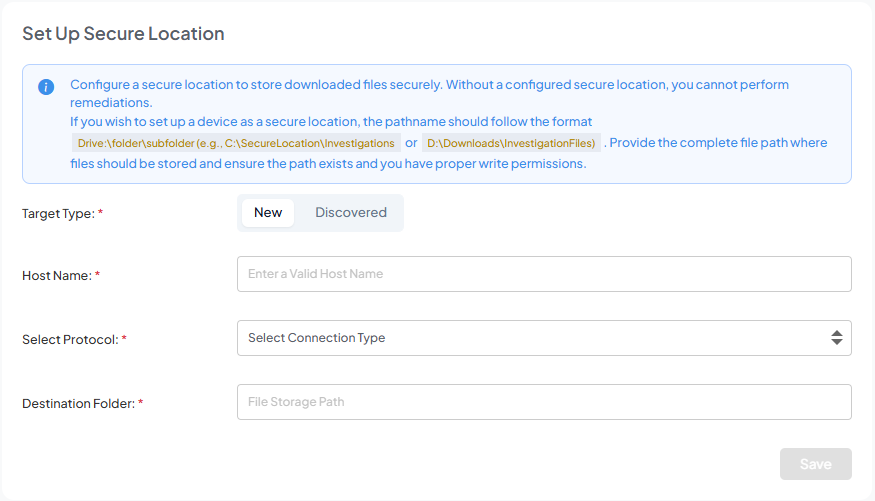Viewport: 875px width, 501px height.
Task: Click the up-down arrows on the protocol dropdown
Action: (x=836, y=338)
